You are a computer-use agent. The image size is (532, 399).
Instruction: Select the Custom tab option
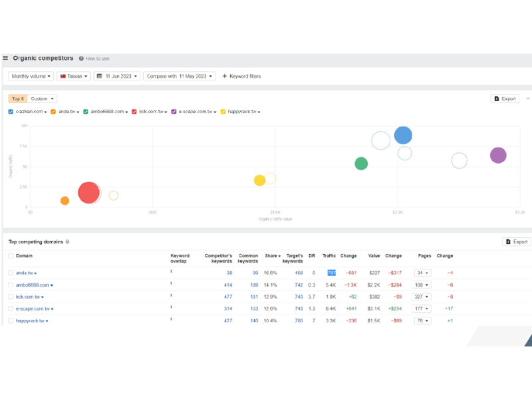click(42, 98)
